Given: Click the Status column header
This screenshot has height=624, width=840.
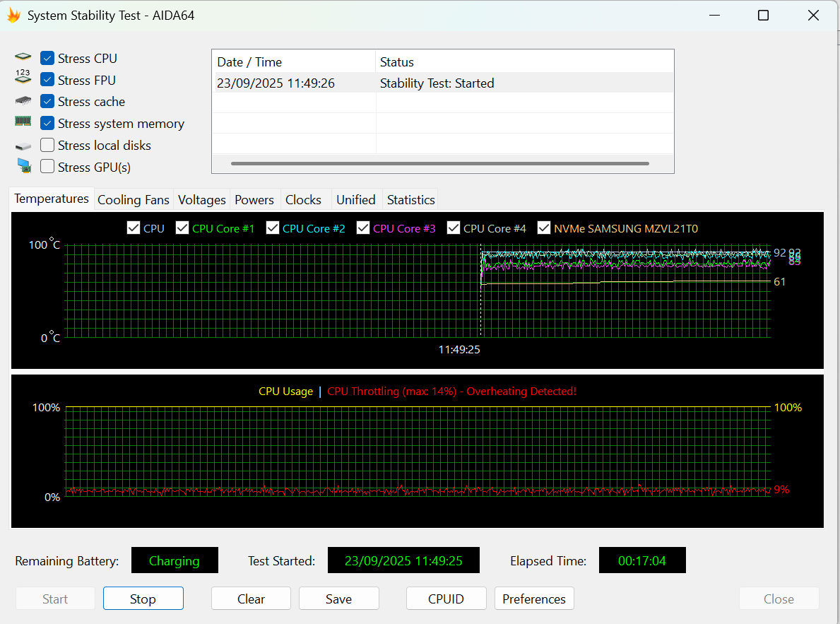Looking at the screenshot, I should pyautogui.click(x=524, y=62).
